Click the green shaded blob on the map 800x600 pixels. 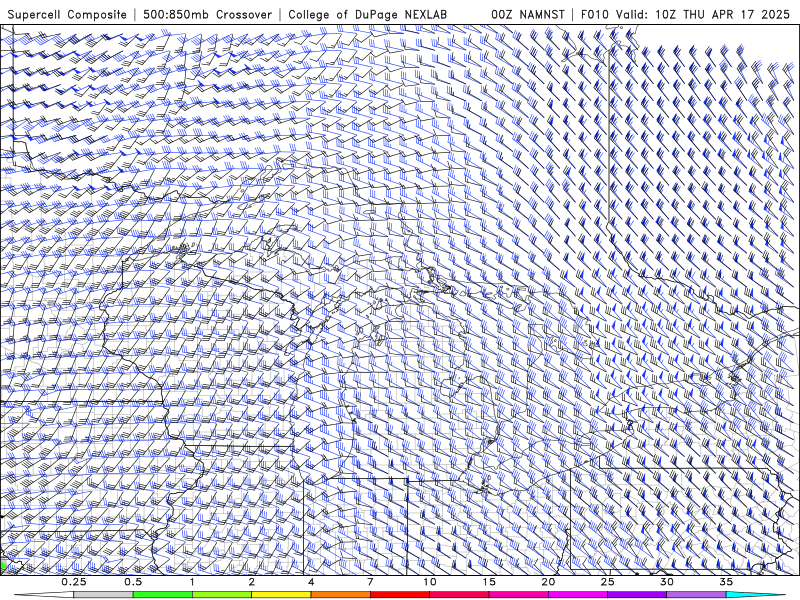point(3,566)
